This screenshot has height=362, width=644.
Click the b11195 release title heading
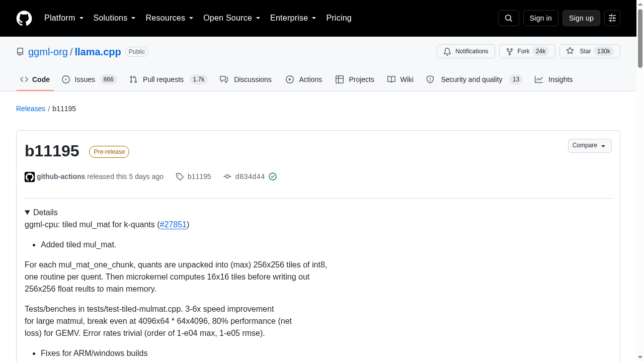[52, 151]
